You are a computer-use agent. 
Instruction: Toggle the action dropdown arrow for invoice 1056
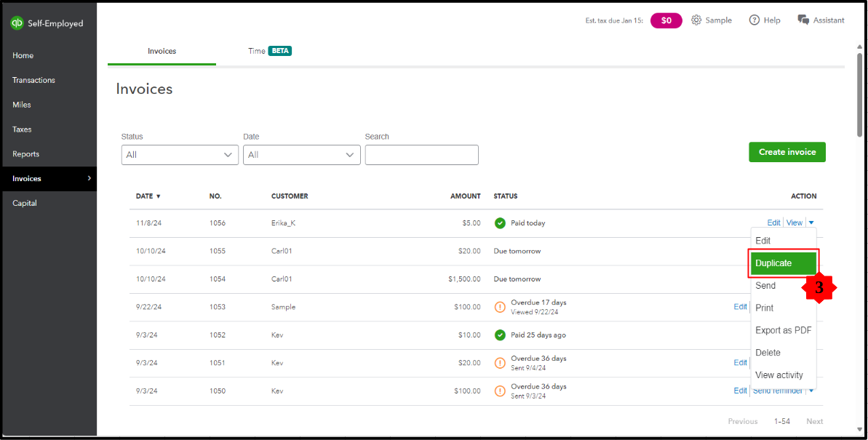[x=811, y=223]
